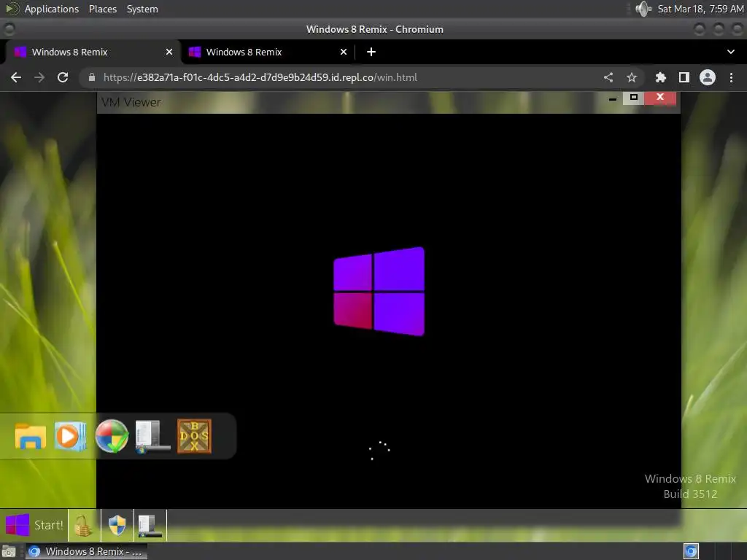Go forward in browser history

click(39, 77)
